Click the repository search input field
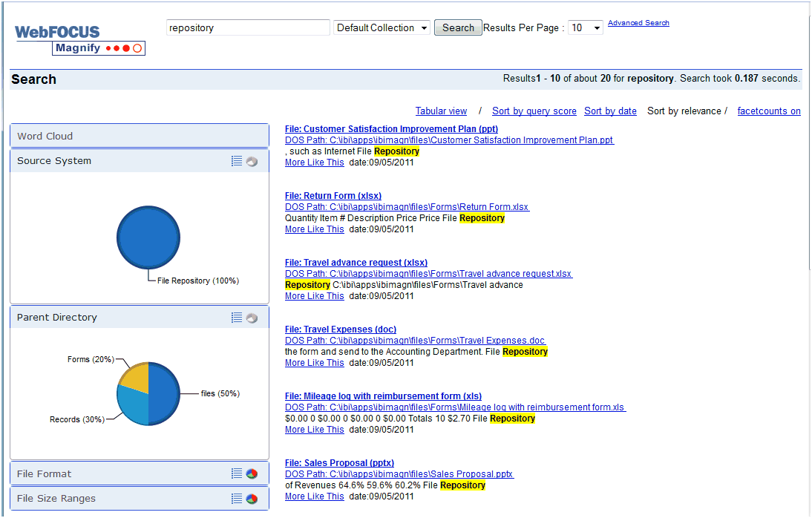 point(248,28)
